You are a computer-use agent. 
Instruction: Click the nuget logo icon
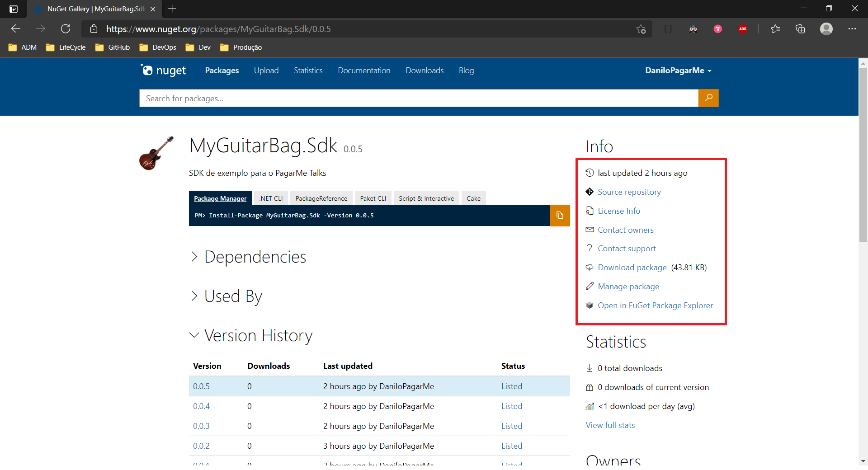tap(147, 70)
